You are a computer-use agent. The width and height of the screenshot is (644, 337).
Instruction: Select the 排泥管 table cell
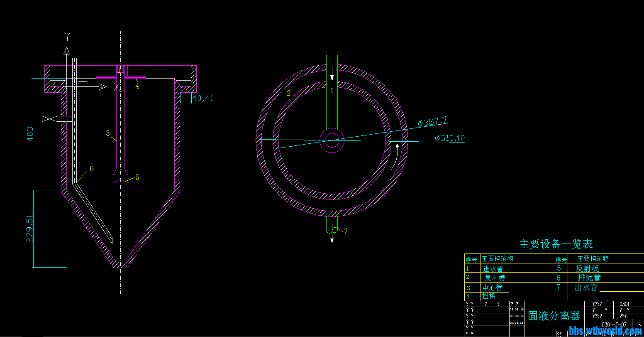[589, 278]
